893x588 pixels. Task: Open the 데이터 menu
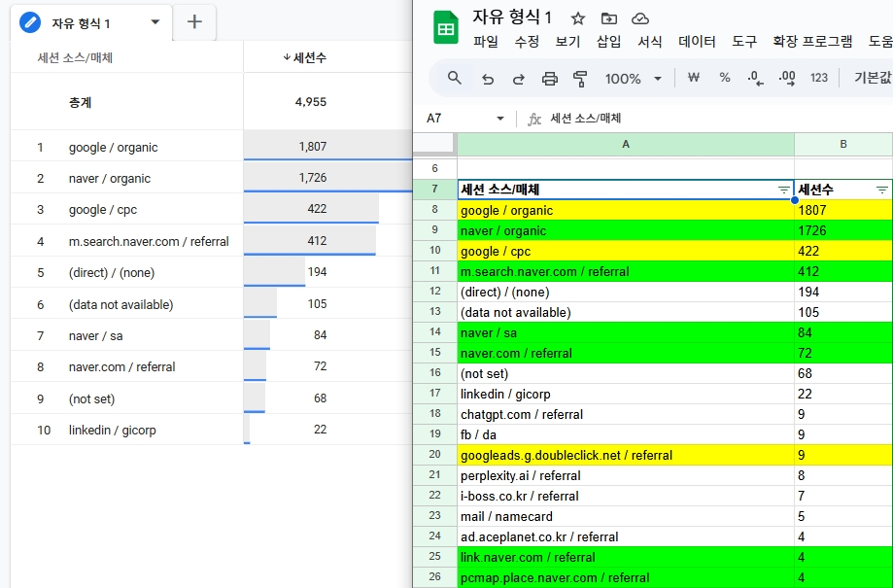pyautogui.click(x=697, y=41)
